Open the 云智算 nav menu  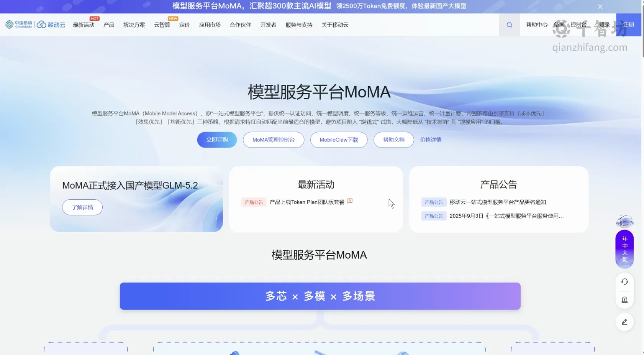click(x=162, y=25)
